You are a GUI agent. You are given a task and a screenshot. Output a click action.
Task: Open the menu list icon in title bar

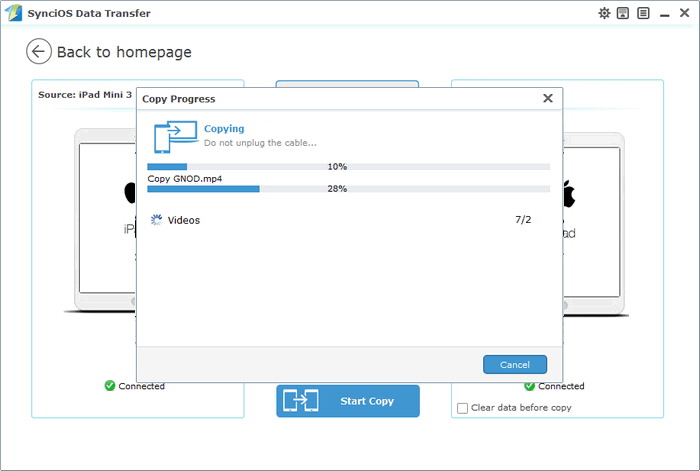(643, 13)
